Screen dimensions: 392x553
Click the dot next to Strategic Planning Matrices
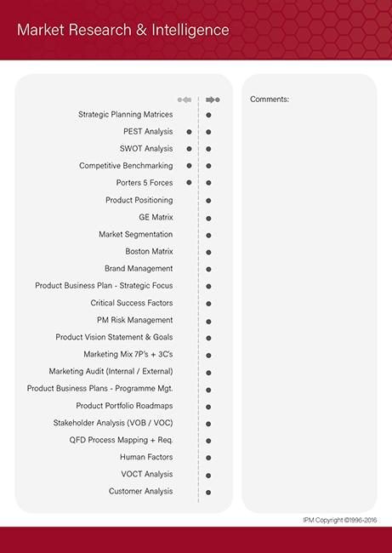click(x=208, y=115)
